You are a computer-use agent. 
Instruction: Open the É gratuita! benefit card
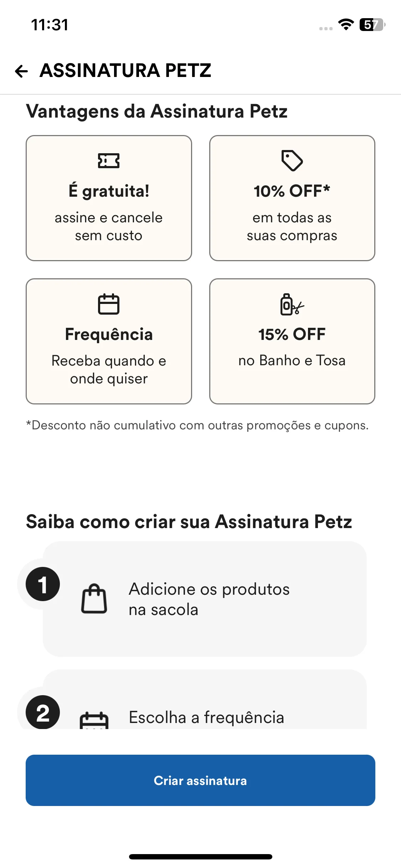[109, 198]
